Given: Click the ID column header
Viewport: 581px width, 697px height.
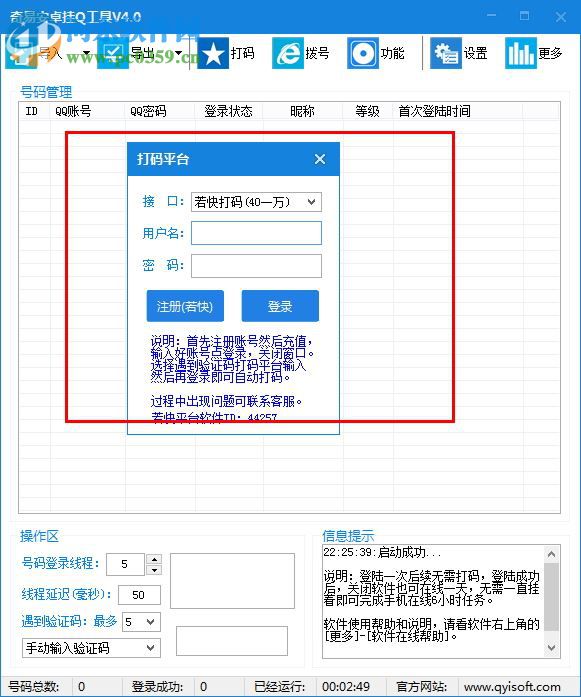Looking at the screenshot, I should tap(32, 111).
